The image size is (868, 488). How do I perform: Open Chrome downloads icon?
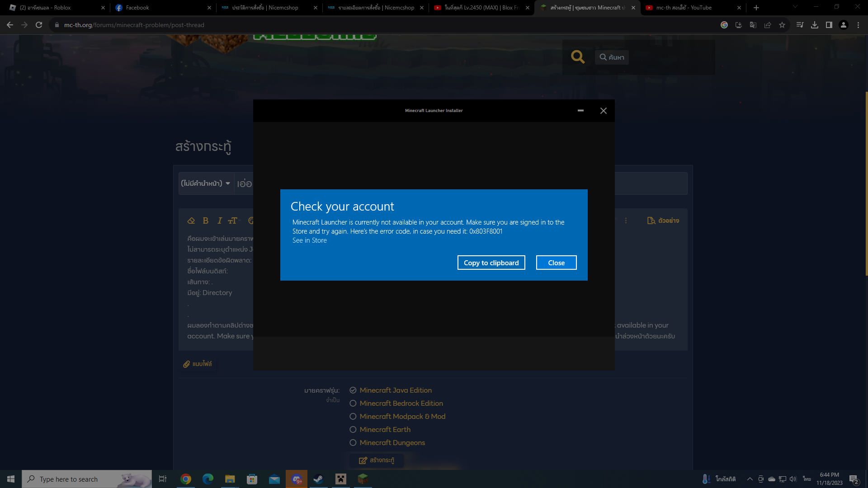815,25
